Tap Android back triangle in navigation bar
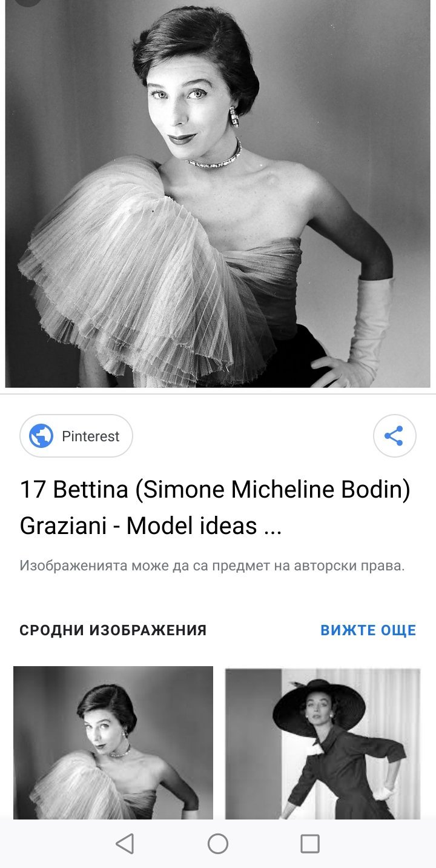 125,843
